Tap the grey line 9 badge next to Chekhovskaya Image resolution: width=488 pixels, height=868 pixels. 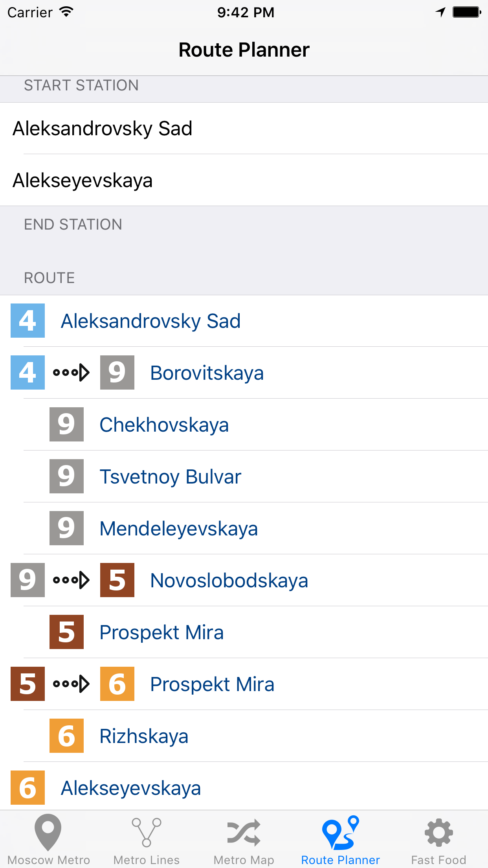tap(66, 424)
